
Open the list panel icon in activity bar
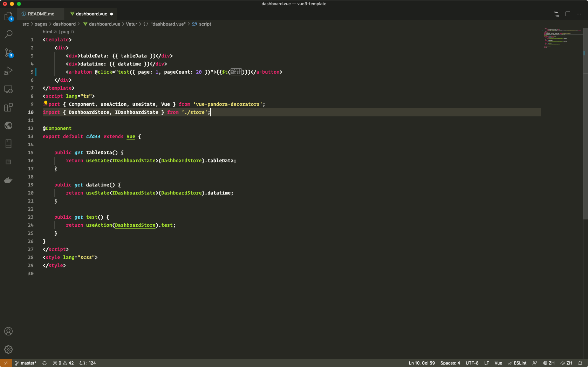[8, 162]
